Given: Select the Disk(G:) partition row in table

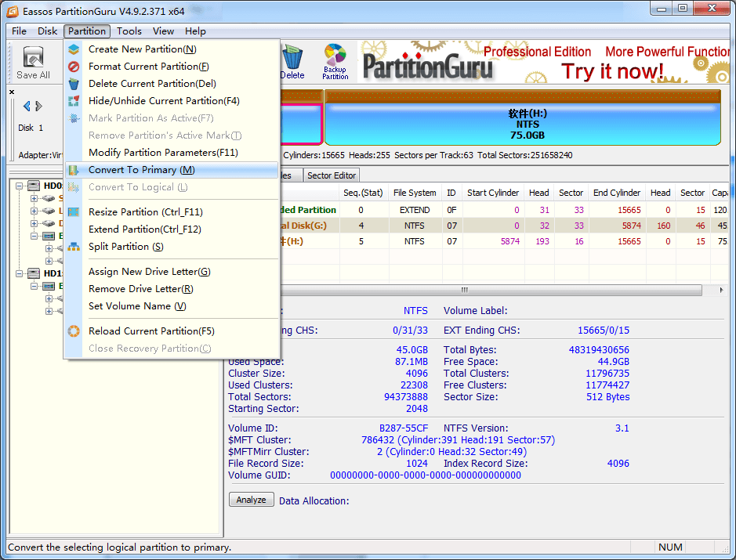Looking at the screenshot, I should pos(504,226).
